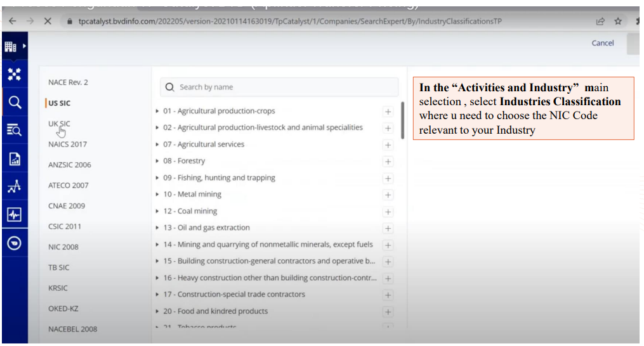Screen dimensions: 644x346
Task: Click the Cancel link
Action: pos(602,43)
